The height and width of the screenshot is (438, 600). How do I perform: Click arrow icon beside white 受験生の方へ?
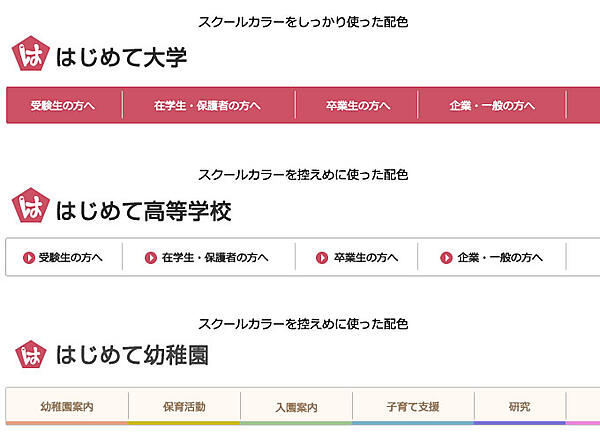[x=28, y=257]
